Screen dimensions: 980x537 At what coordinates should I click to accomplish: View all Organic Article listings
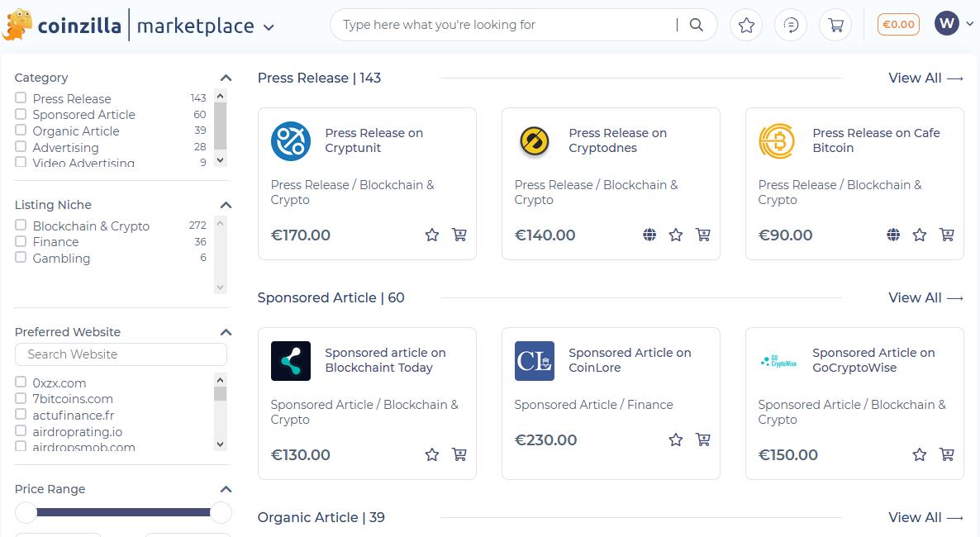(925, 518)
